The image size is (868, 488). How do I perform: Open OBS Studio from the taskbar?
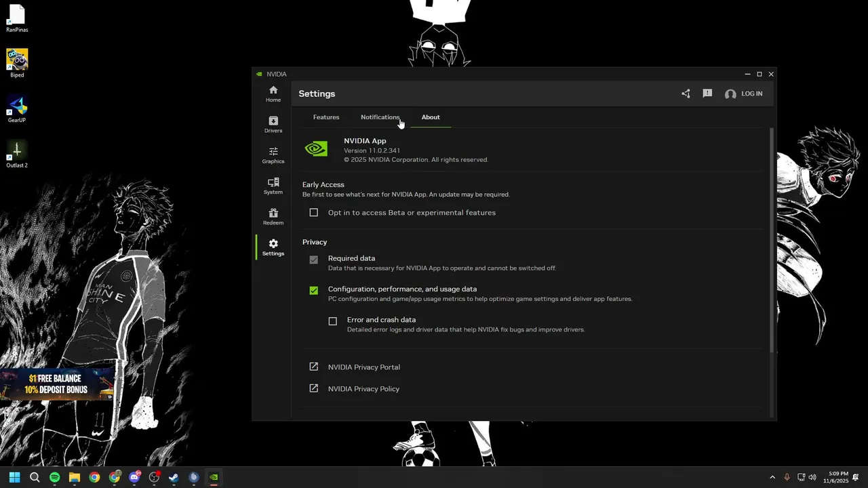coord(154,477)
